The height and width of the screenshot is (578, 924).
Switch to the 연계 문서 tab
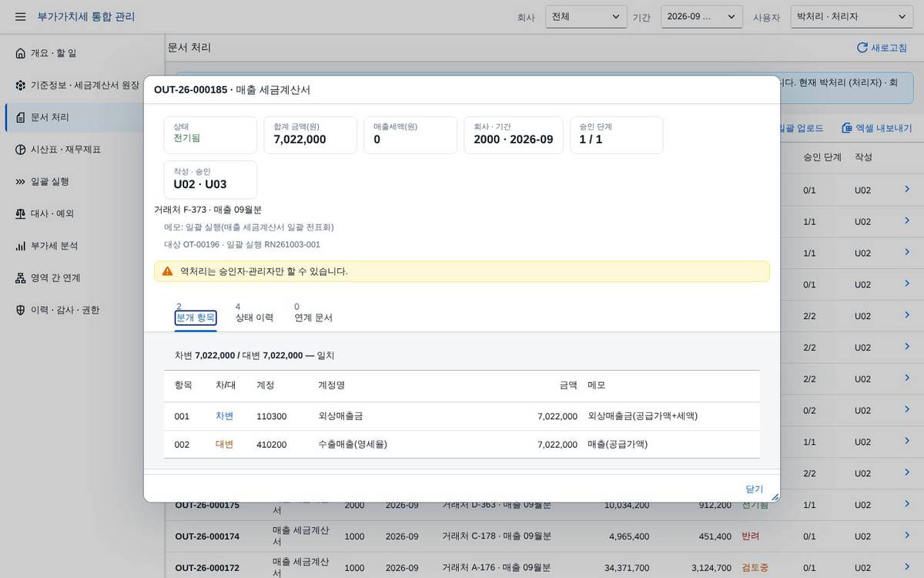click(313, 313)
